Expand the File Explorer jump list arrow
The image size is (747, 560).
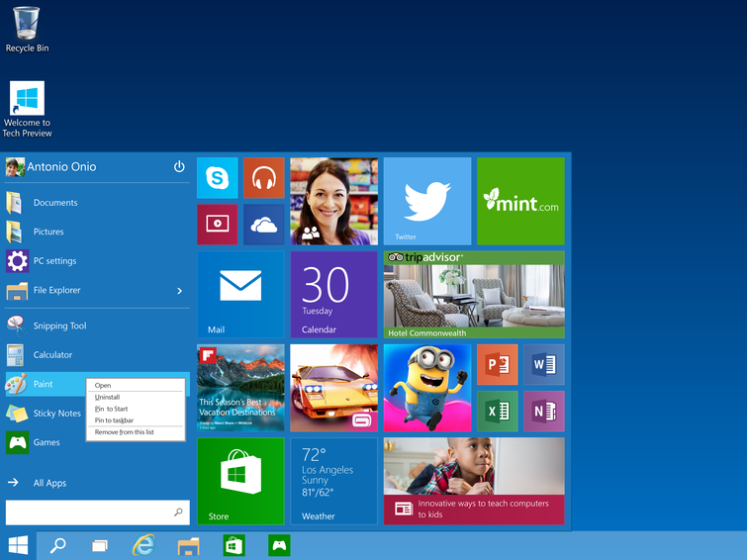click(x=180, y=291)
